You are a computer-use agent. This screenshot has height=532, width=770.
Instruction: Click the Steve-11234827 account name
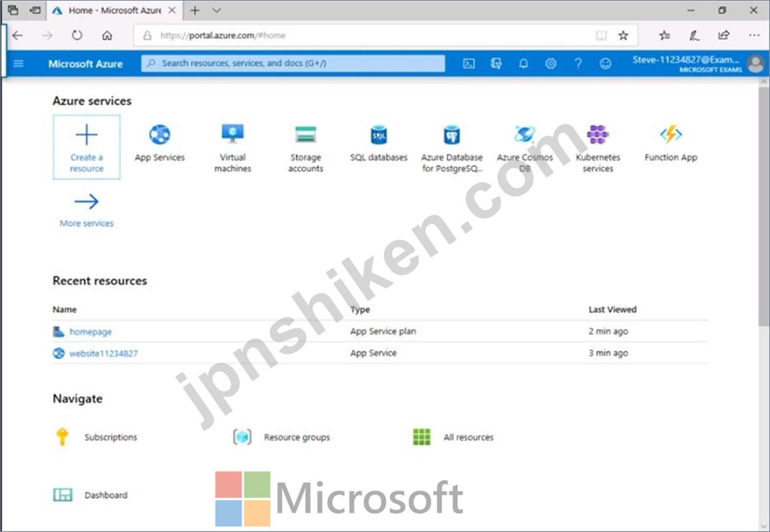686,60
